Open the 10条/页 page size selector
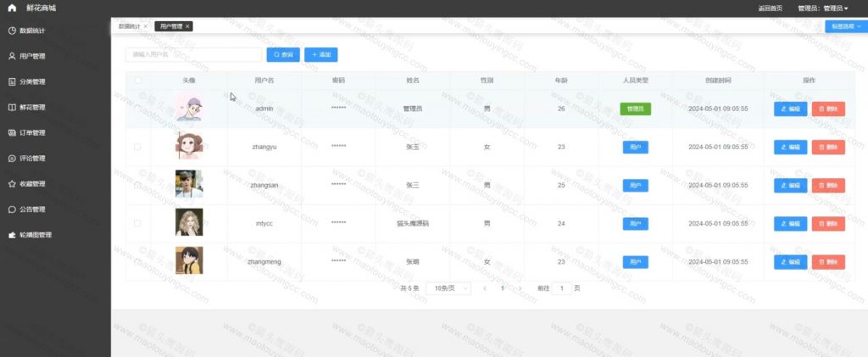 tap(449, 288)
